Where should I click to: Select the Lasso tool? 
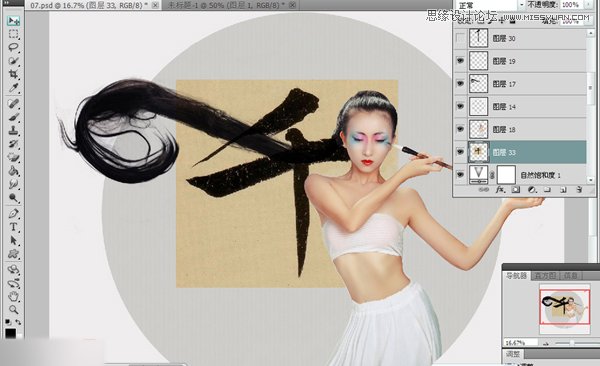tap(14, 47)
